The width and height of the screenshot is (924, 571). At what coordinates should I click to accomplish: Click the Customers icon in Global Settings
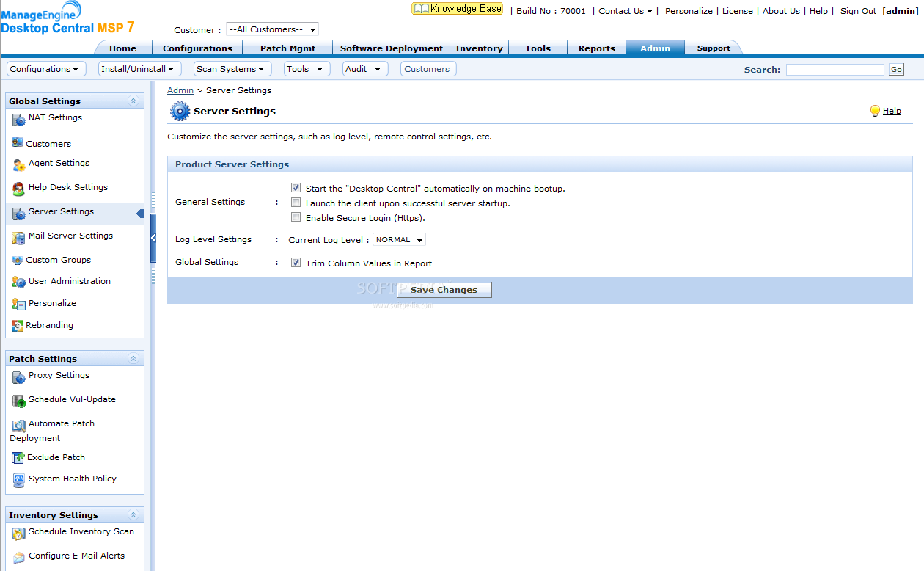(x=18, y=142)
